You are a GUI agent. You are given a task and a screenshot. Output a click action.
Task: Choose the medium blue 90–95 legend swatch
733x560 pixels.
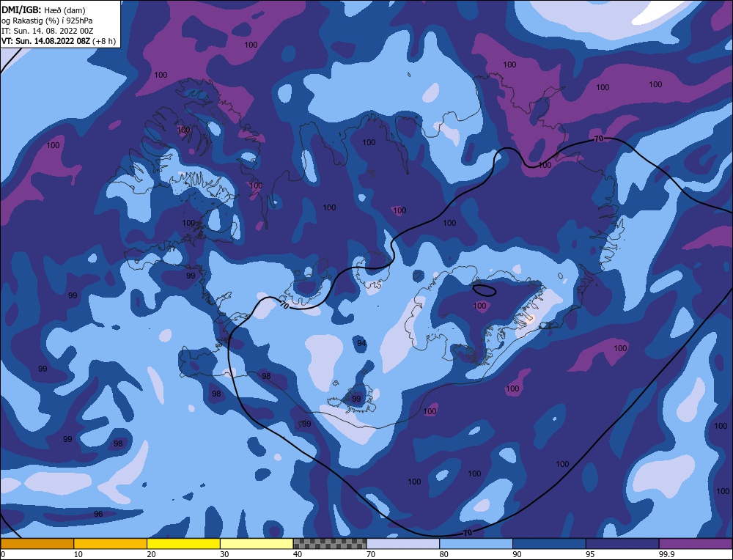click(x=549, y=544)
